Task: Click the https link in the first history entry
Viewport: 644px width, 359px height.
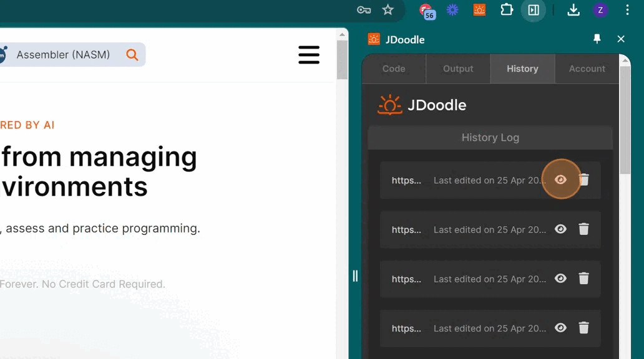Action: coord(406,179)
